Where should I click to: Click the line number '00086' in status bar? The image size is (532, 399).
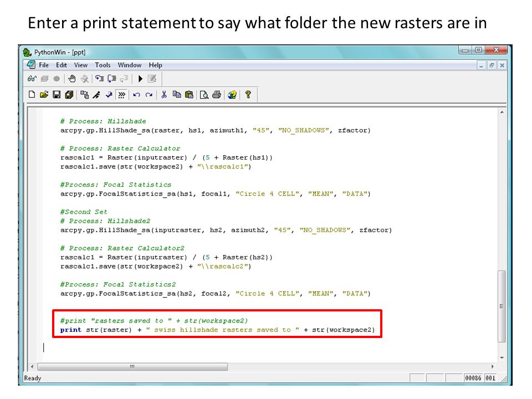coord(473,378)
